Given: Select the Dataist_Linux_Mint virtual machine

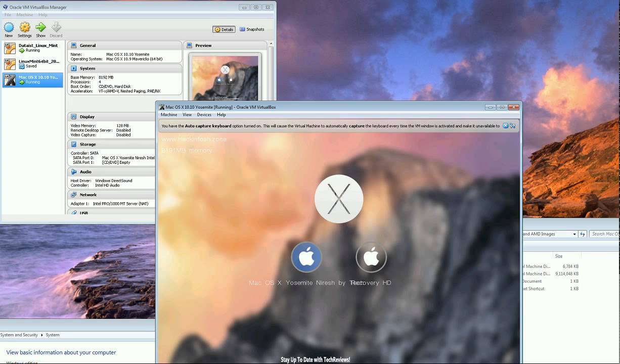Looking at the screenshot, I should point(33,48).
